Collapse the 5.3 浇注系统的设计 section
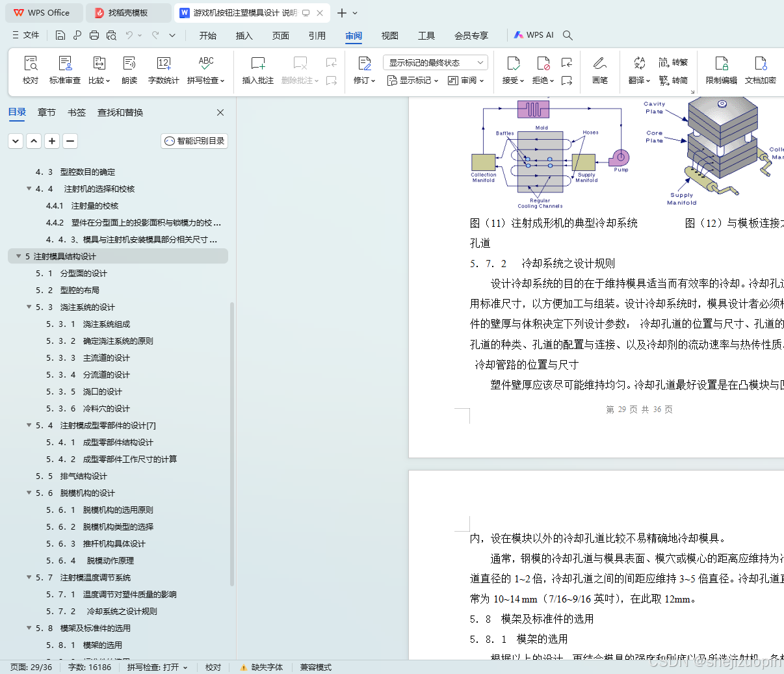 point(29,307)
